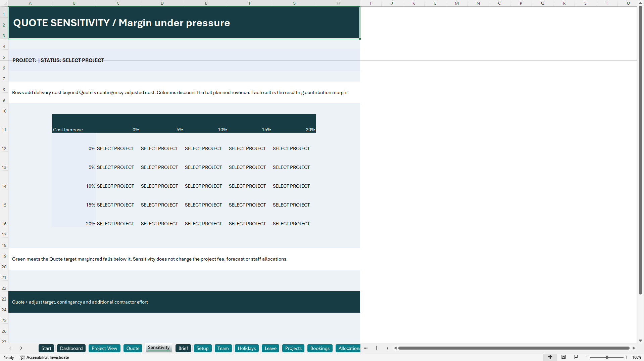Select column H header
644x361 pixels.
tap(338, 3)
